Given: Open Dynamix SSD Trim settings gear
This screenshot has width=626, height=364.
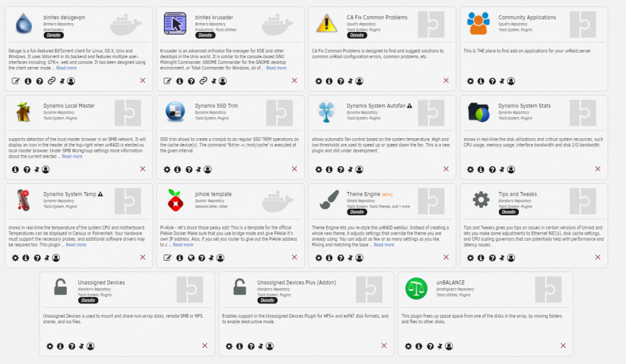Looking at the screenshot, I should [x=167, y=169].
